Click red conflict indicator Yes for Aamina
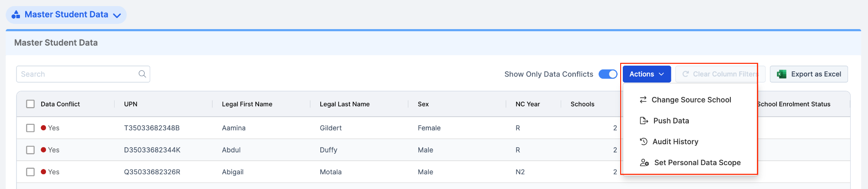 (50, 128)
